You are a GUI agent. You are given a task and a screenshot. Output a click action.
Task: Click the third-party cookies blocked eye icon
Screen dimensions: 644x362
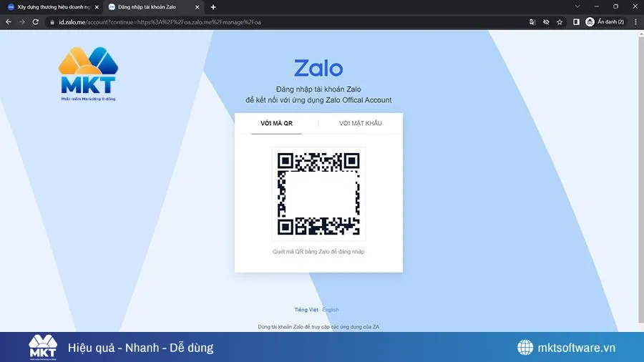pos(546,22)
